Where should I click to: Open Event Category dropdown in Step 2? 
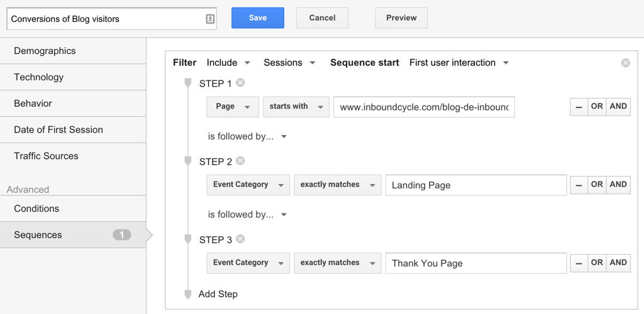pyautogui.click(x=248, y=185)
